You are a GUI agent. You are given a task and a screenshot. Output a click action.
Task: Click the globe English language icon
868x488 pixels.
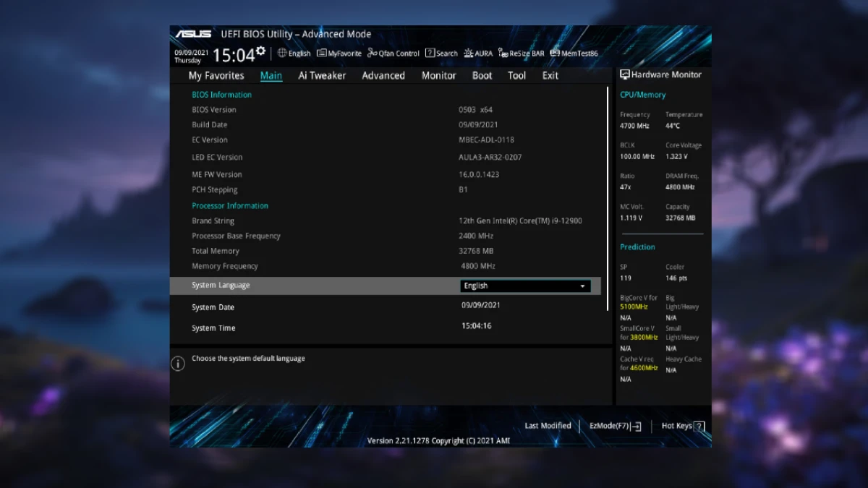282,53
